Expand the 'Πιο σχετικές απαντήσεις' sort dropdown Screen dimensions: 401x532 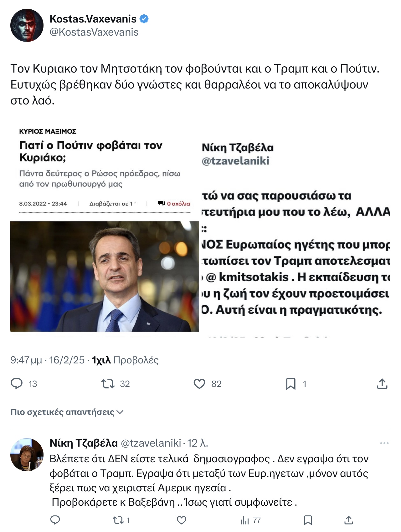tap(67, 412)
